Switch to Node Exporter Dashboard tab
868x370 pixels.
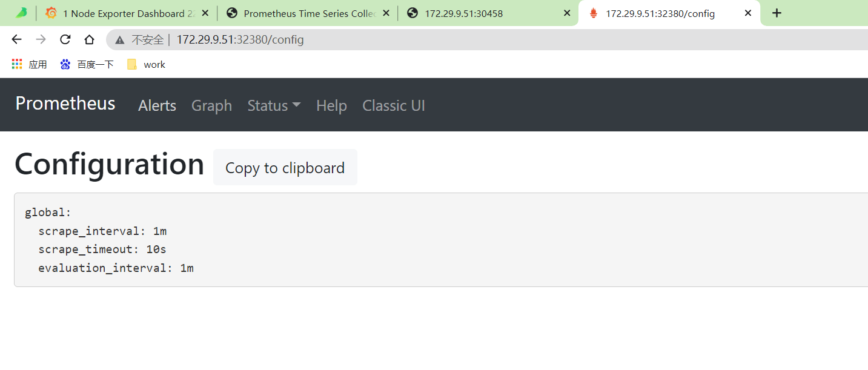[x=123, y=13]
